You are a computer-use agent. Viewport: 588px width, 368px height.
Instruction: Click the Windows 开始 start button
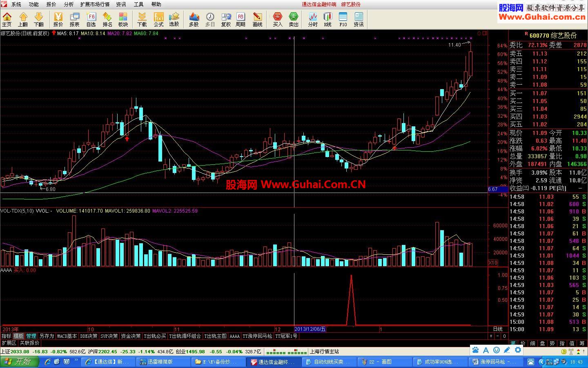[x=19, y=361]
